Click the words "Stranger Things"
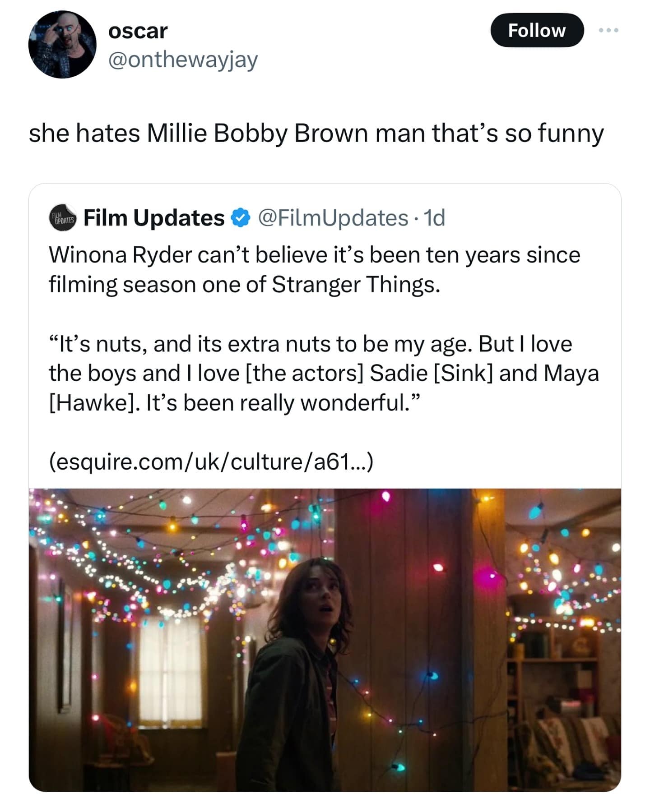This screenshot has height=812, width=650. click(356, 285)
